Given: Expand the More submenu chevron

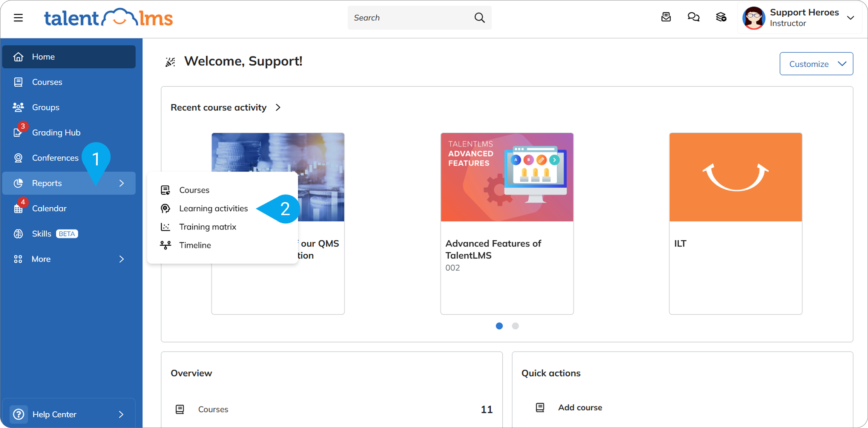Looking at the screenshot, I should (x=121, y=259).
